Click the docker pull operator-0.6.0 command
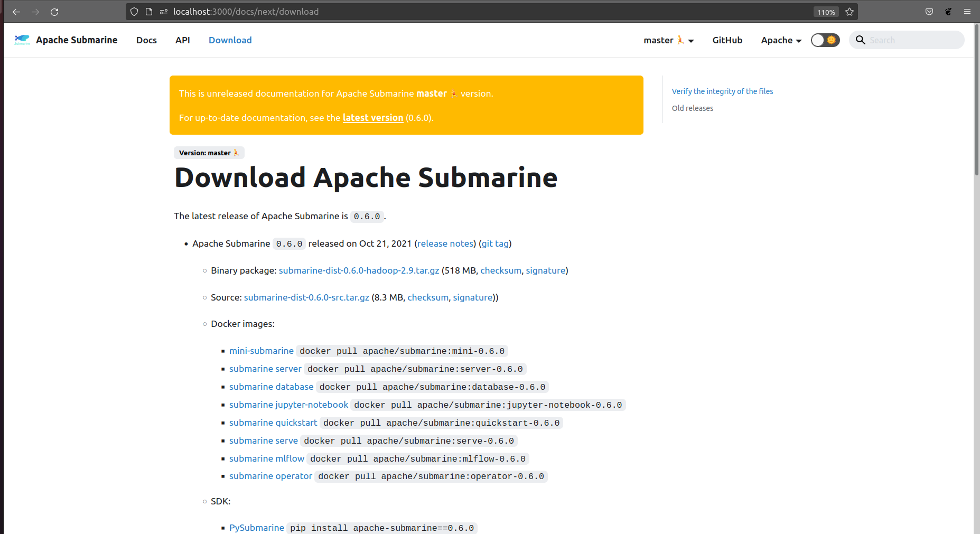 (431, 476)
